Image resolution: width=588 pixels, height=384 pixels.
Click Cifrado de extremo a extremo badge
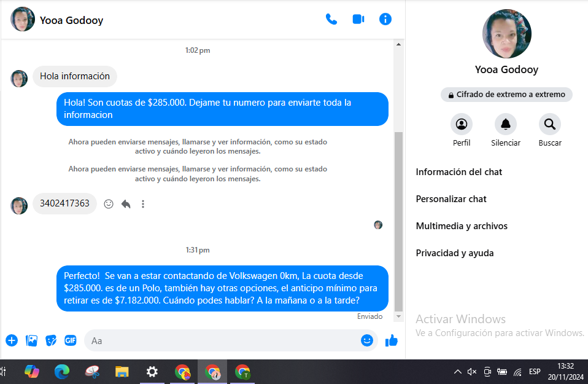click(x=506, y=95)
